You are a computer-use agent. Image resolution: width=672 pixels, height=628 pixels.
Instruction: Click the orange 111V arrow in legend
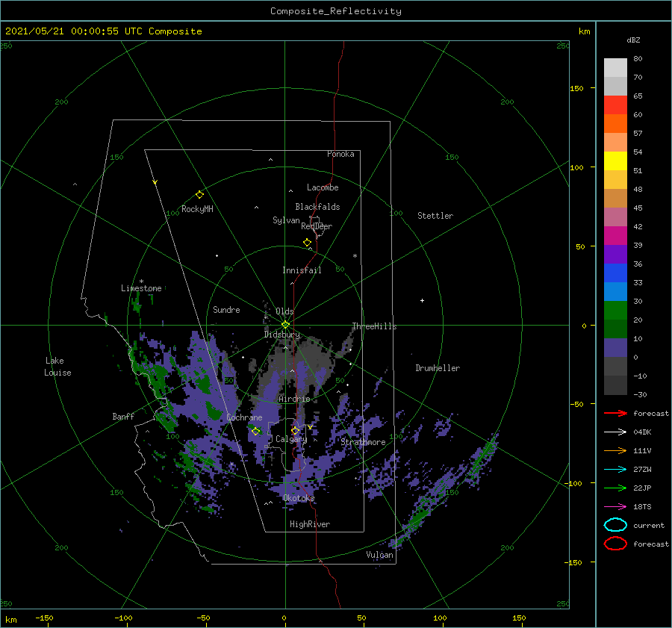pos(615,450)
